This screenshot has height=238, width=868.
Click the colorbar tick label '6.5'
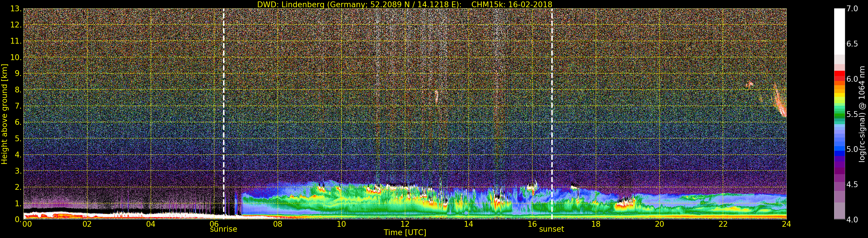[852, 44]
